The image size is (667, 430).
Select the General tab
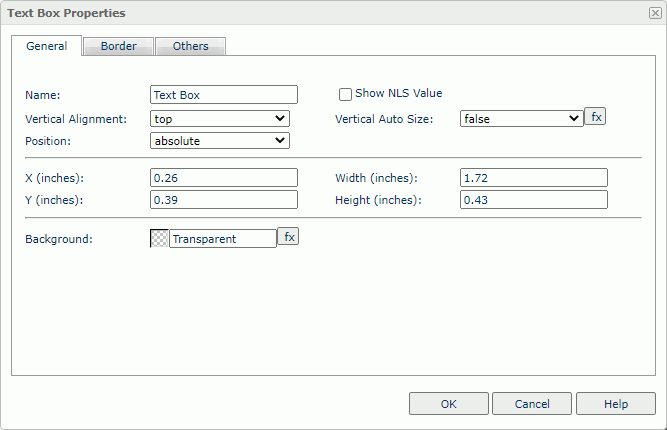click(47, 46)
